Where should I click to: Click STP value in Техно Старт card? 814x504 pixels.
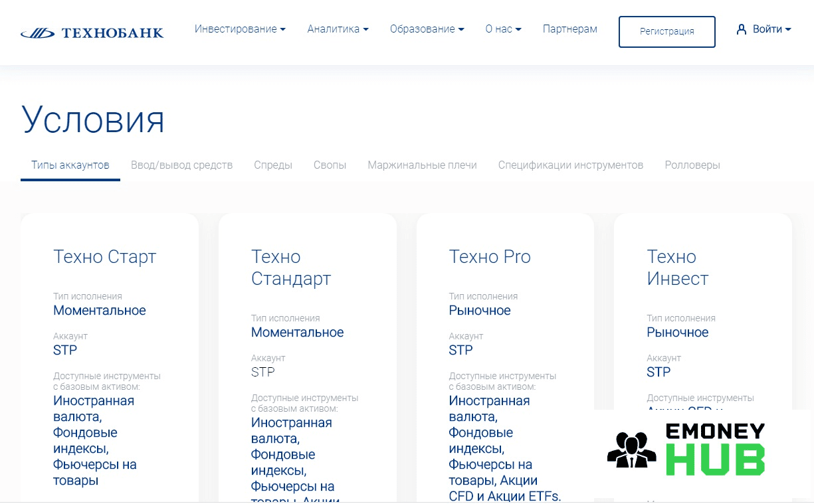[x=65, y=350]
